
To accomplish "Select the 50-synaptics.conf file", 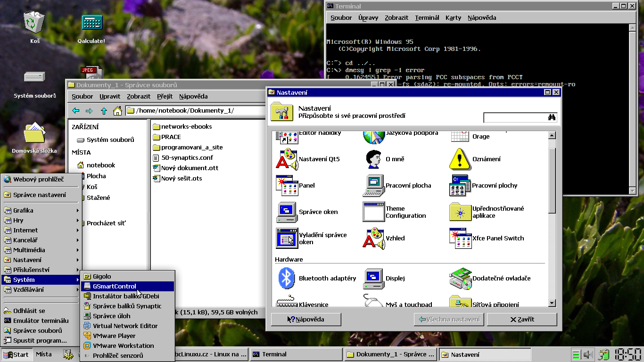I will coord(183,157).
